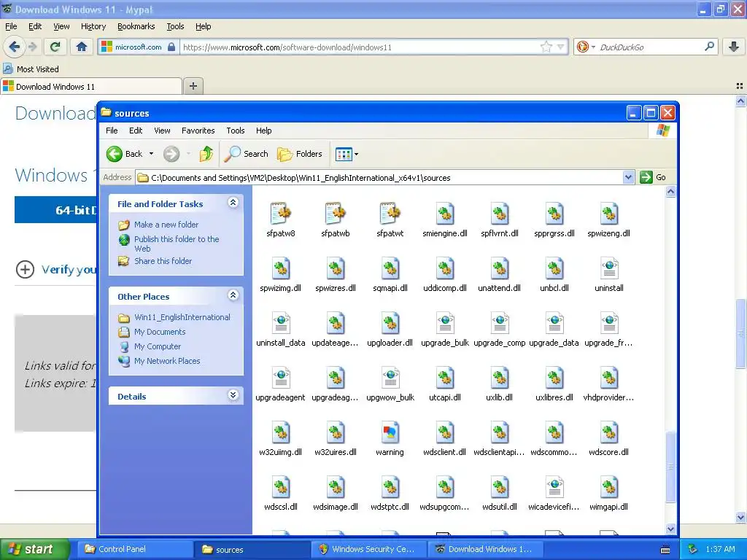Collapse the File and Folder Tasks panel
The width and height of the screenshot is (747, 560).
click(x=233, y=203)
